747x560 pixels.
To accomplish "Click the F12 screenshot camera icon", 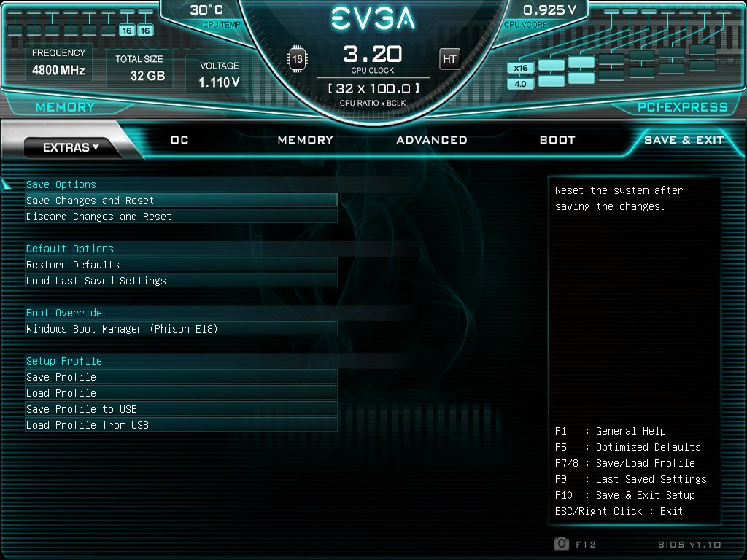I will click(x=562, y=543).
